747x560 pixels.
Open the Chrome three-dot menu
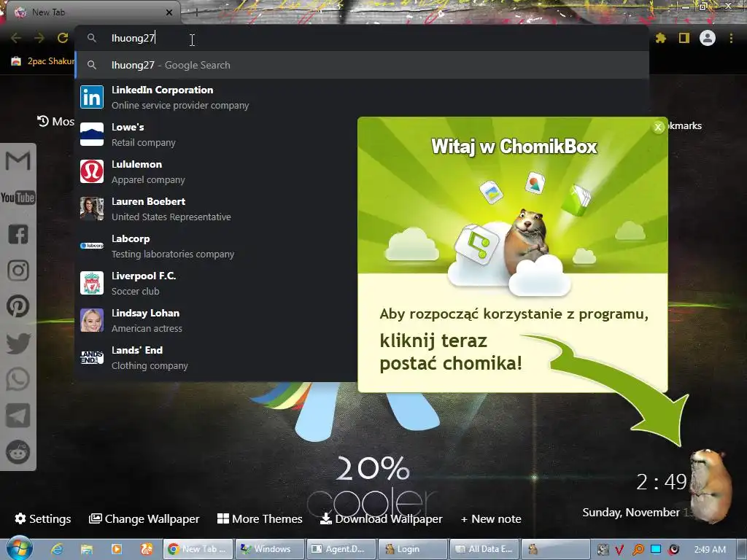[731, 38]
